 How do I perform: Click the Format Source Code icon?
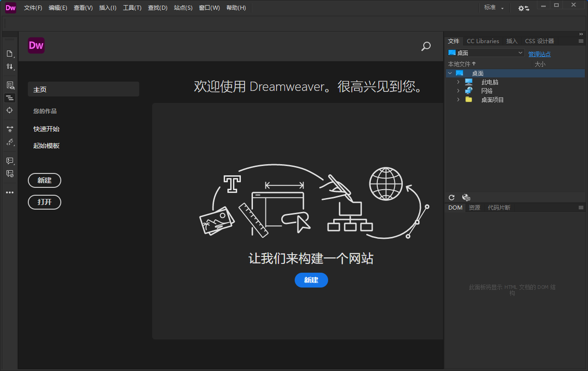[9, 142]
